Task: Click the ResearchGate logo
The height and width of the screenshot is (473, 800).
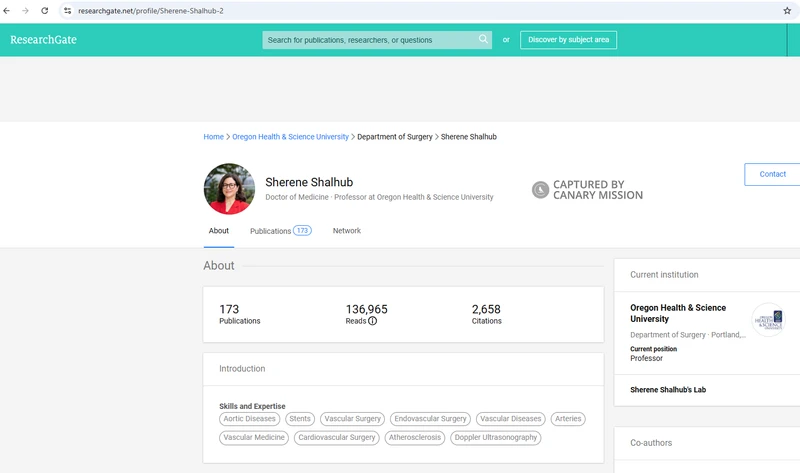Action: point(43,40)
